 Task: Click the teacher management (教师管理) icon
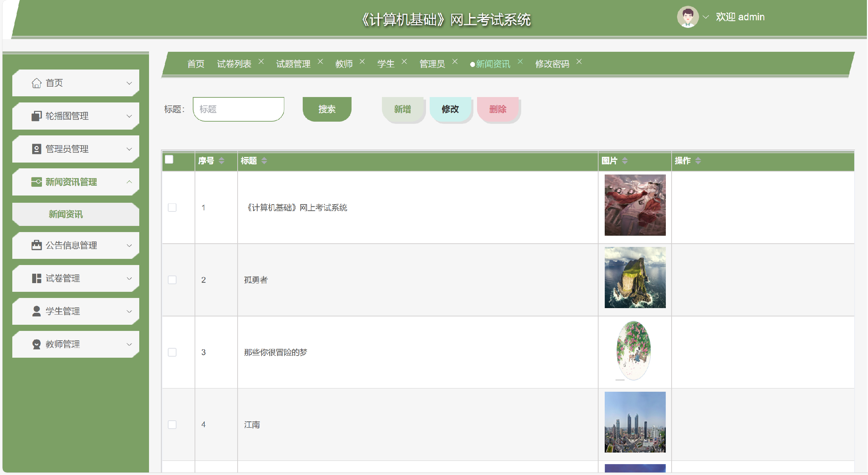coord(37,344)
